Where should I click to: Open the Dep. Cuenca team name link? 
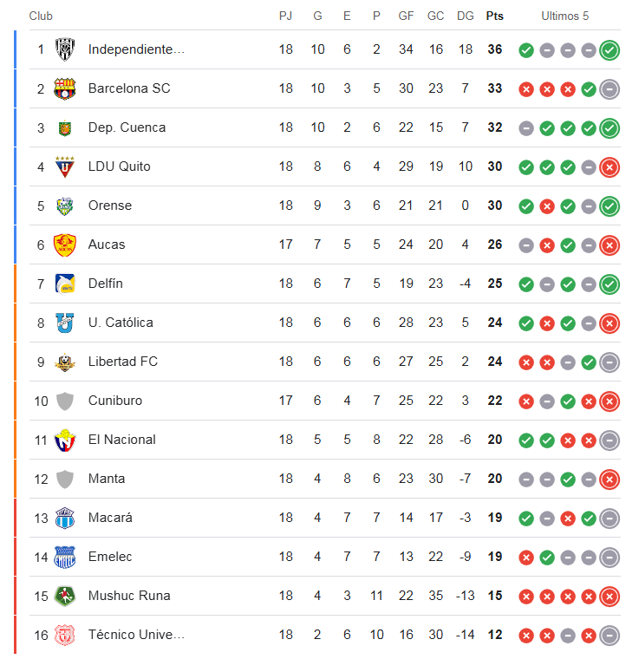click(127, 127)
